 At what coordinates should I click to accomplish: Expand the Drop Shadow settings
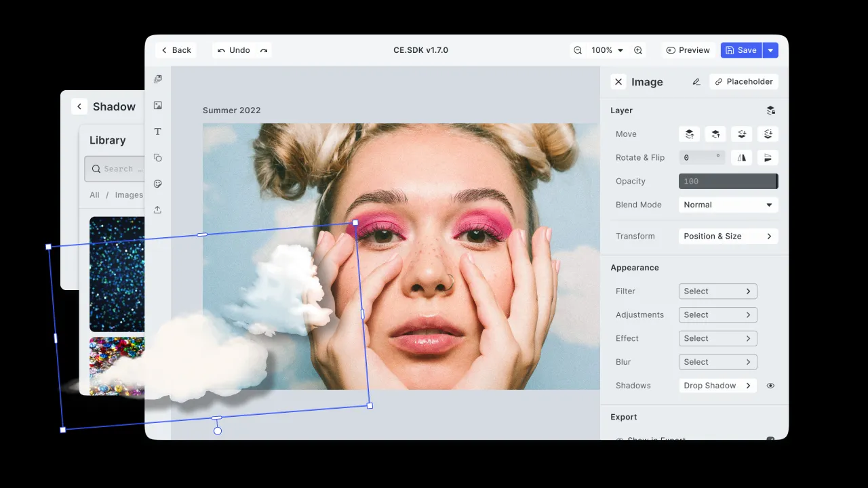point(718,386)
